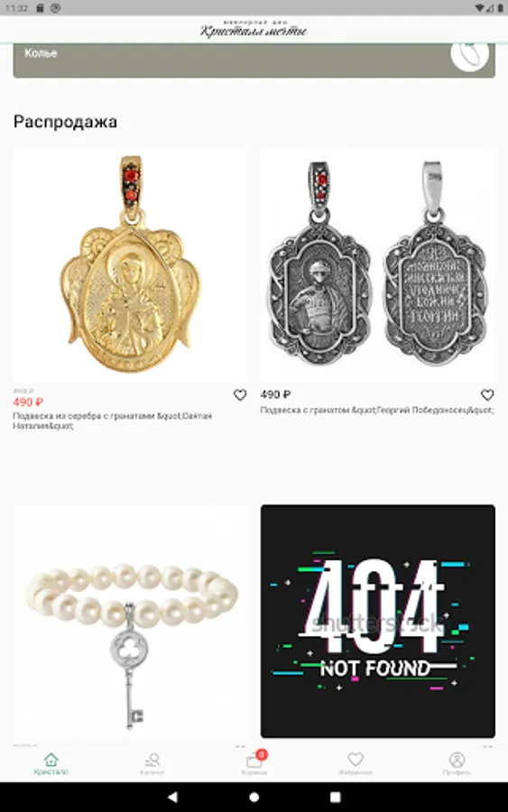
Task: Open the Избранное favorites tab
Action: pyautogui.click(x=356, y=764)
